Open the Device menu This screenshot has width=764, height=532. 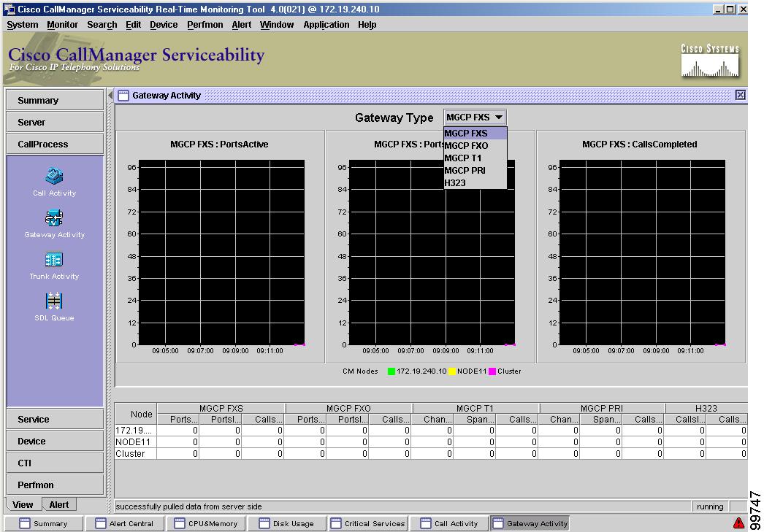pyautogui.click(x=164, y=25)
